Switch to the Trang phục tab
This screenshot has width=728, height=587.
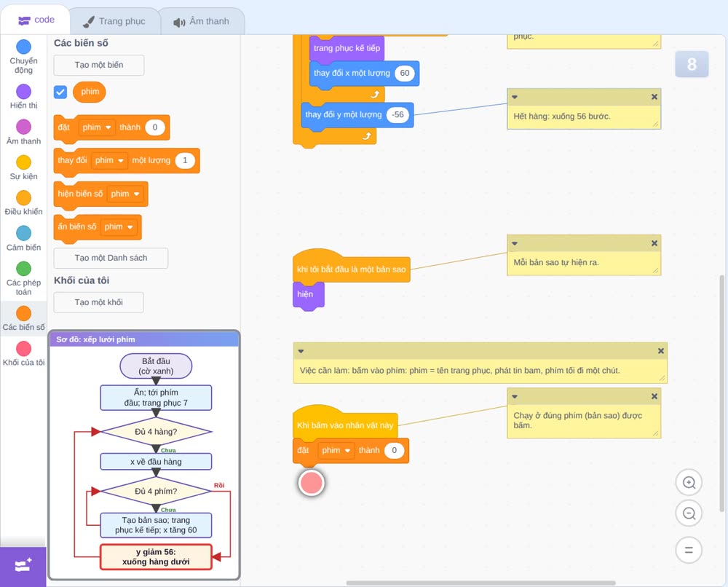[x=114, y=21]
